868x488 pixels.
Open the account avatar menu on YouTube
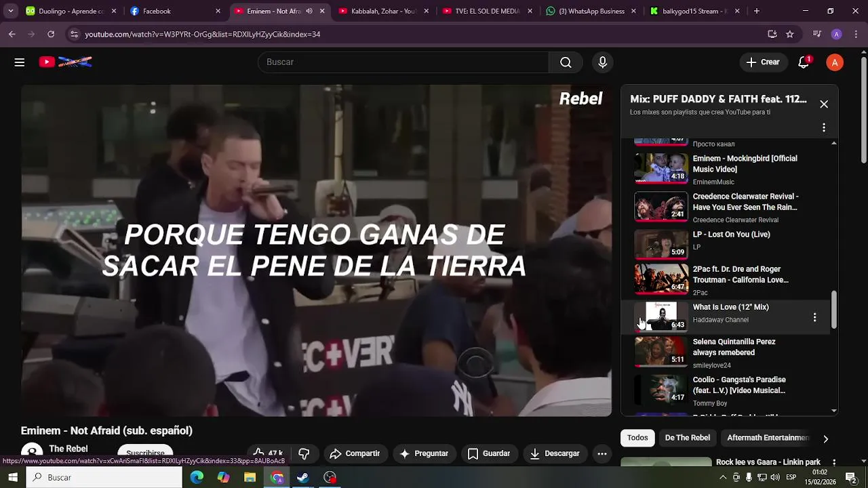[x=835, y=62]
